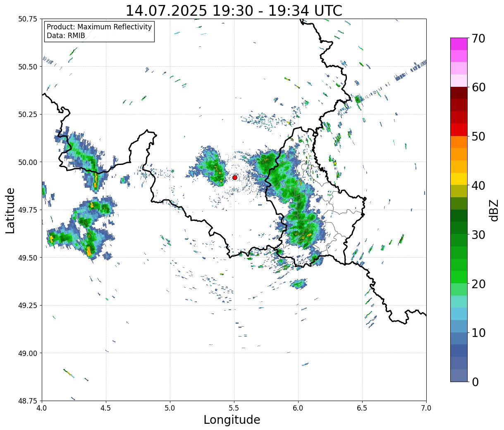Screen dimensions: 504x430
Task: Click the latitude tick label 50.00
Action: [28, 162]
